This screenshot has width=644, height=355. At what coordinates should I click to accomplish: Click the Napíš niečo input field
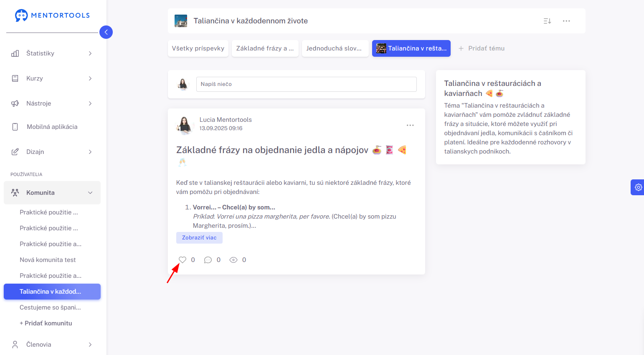[307, 84]
